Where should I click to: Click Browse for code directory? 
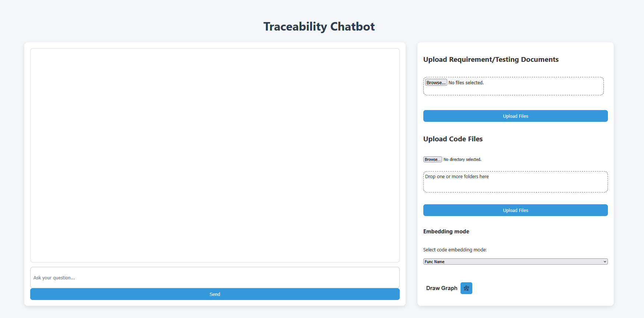click(x=432, y=159)
